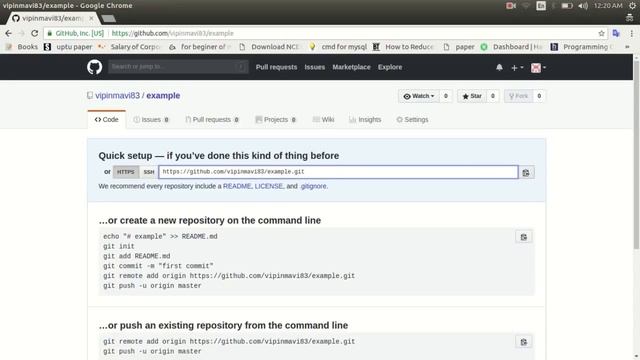Screen dimensions: 640x360
Task: Open the uptu paper bookmark
Action: 68,47
